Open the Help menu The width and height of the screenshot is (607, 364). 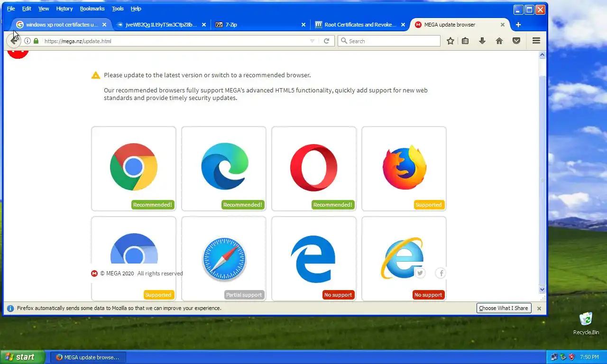(136, 9)
